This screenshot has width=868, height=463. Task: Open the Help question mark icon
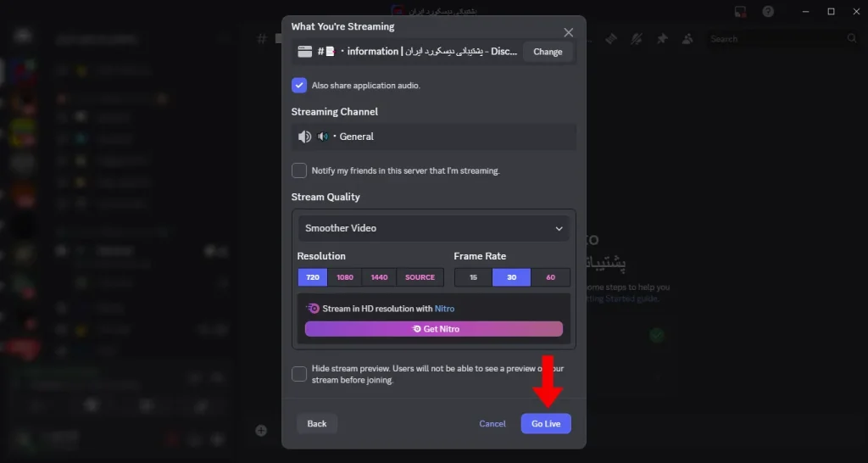[768, 12]
